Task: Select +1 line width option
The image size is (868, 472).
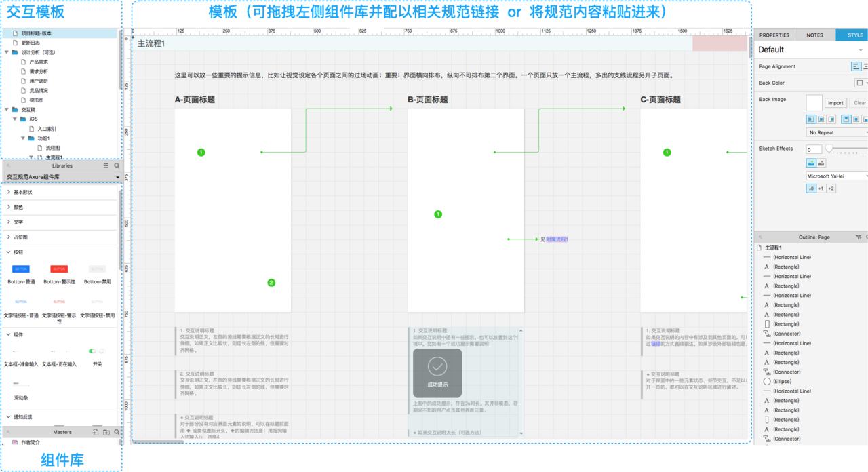Action: pyautogui.click(x=821, y=189)
